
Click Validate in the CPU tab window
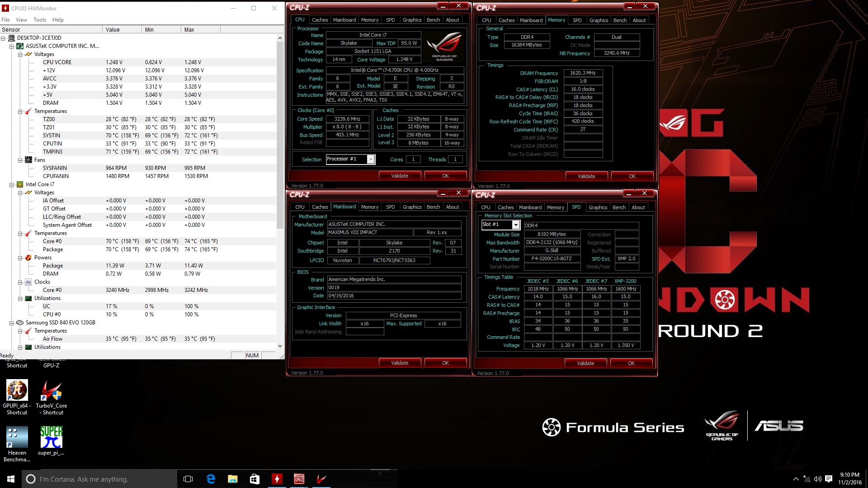click(400, 176)
